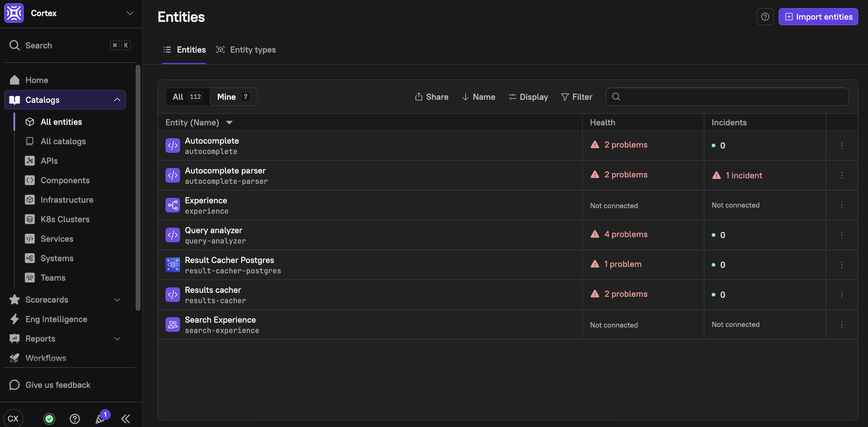Open the CX user avatar
The image size is (868, 427).
click(x=13, y=419)
